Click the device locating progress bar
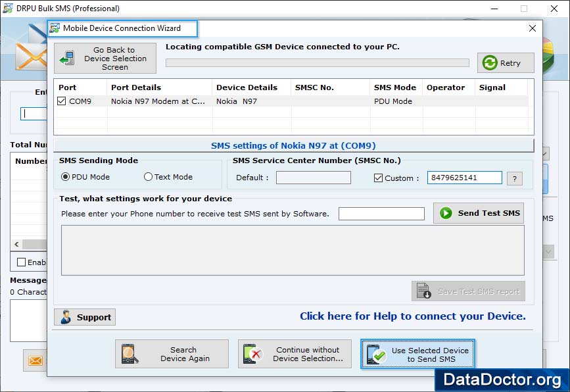The image size is (570, 392). [x=318, y=63]
